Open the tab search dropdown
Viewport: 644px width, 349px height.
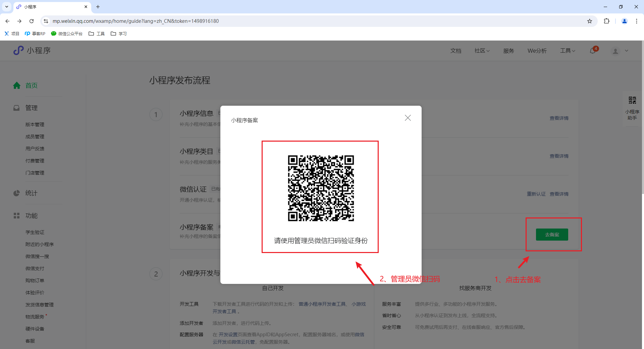[7, 7]
